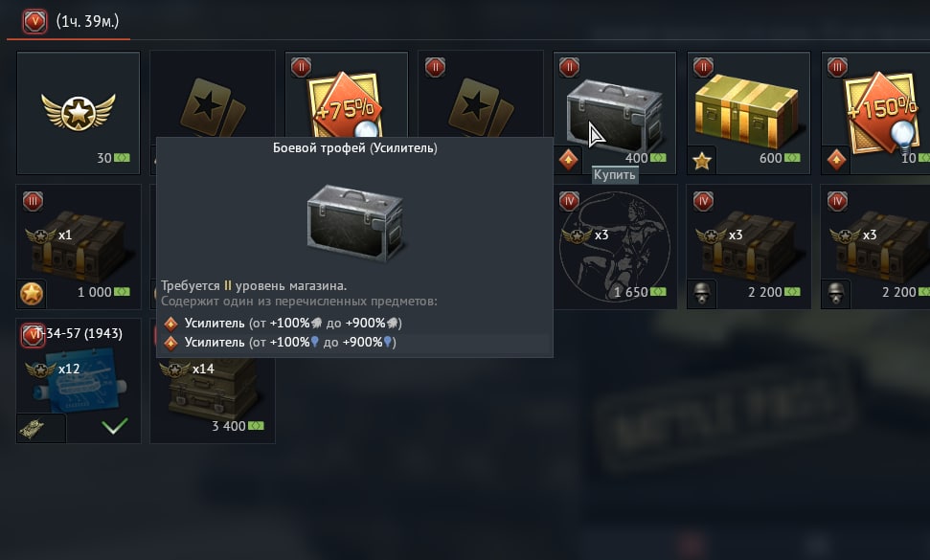This screenshot has height=560, width=930.
Task: Click the gold star badge on 600 chest
Action: [702, 160]
